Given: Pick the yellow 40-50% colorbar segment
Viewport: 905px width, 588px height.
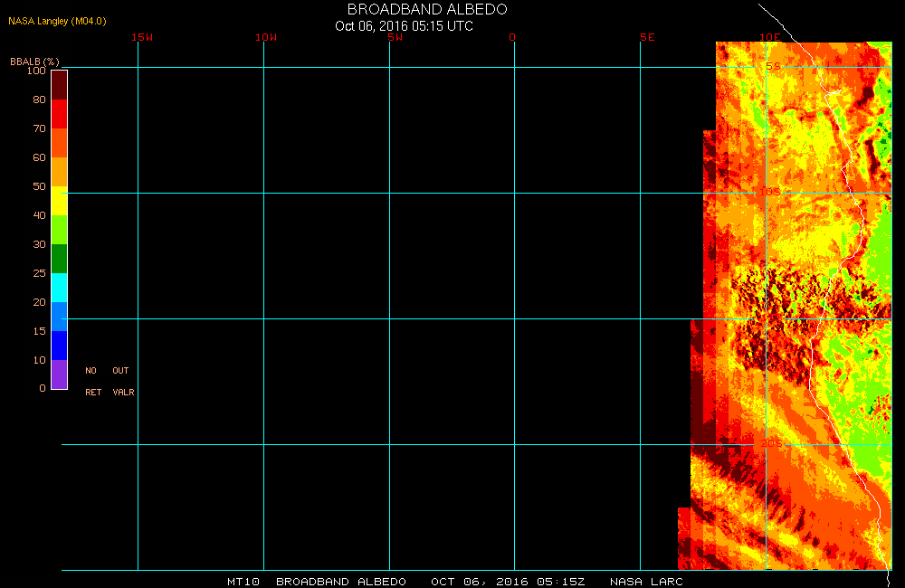Looking at the screenshot, I should 59,201.
